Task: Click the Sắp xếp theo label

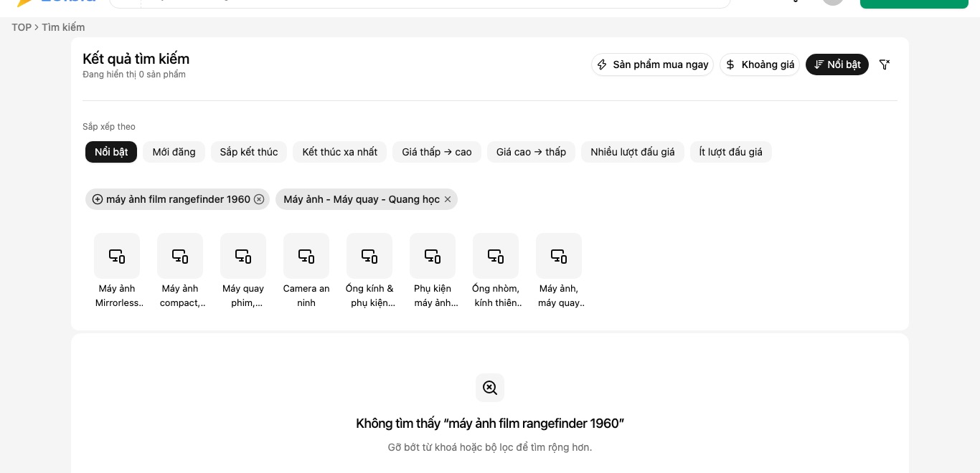Action: (x=109, y=127)
